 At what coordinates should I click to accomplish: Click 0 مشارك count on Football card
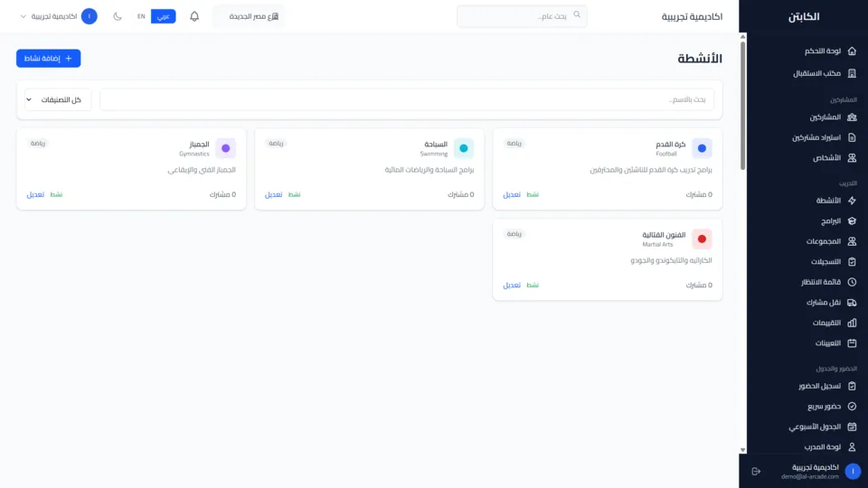(x=699, y=194)
